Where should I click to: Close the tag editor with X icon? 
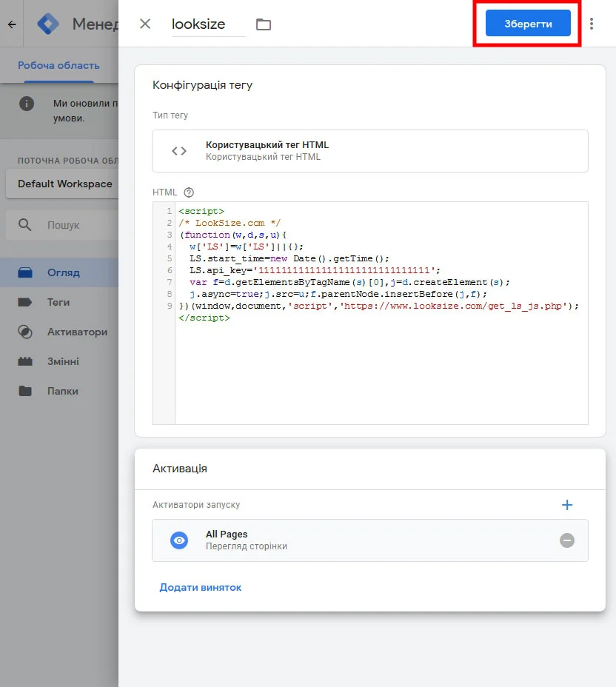tap(145, 24)
